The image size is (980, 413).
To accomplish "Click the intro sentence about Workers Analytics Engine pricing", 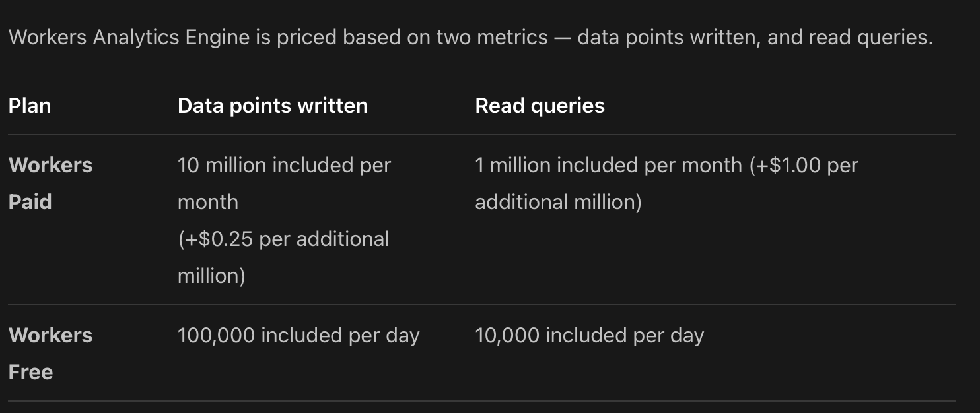I will 470,38.
